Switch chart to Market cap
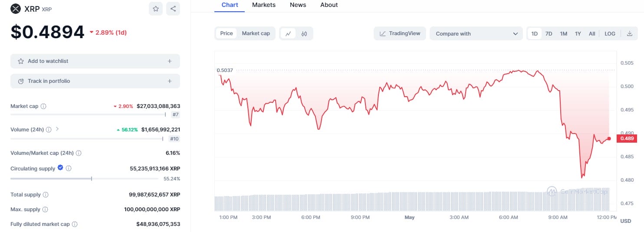The height and width of the screenshot is (232, 644). 256,33
